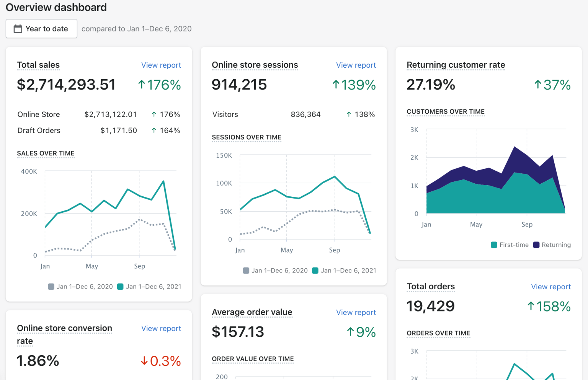This screenshot has width=588, height=380.
Task: Click the Total sales card title
Action: (38, 65)
